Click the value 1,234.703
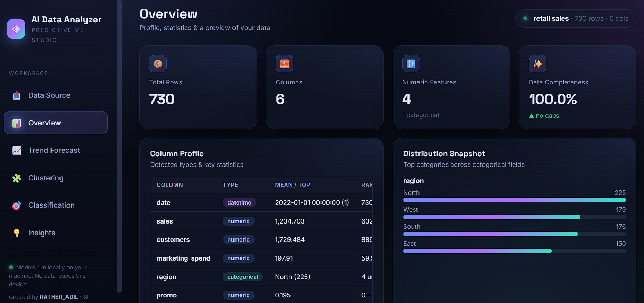This screenshot has width=644, height=303. coord(290,221)
